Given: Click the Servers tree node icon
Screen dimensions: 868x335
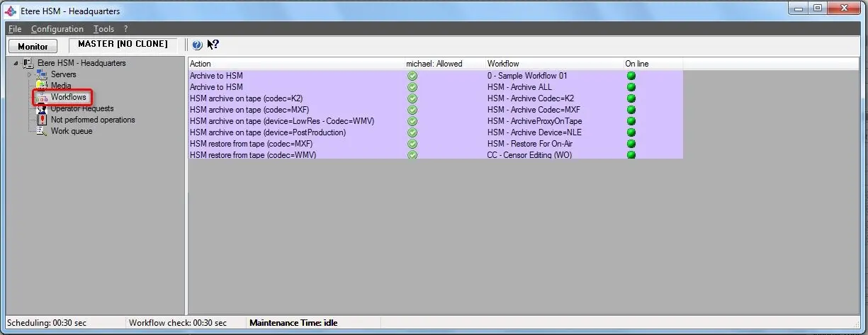Looking at the screenshot, I should click(42, 74).
